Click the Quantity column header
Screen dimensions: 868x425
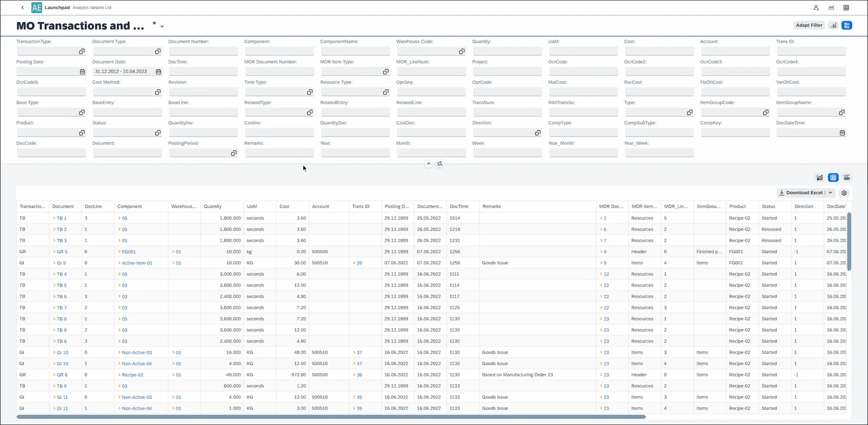click(222, 207)
